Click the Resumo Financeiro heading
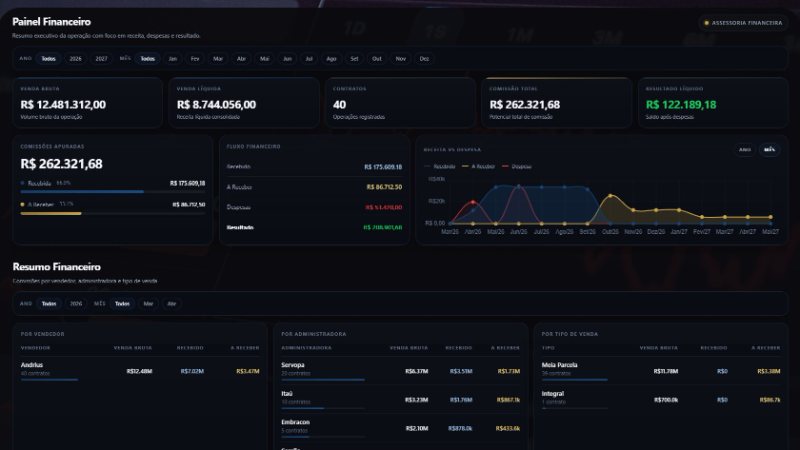Screen dimensions: 800x450 point(57,267)
